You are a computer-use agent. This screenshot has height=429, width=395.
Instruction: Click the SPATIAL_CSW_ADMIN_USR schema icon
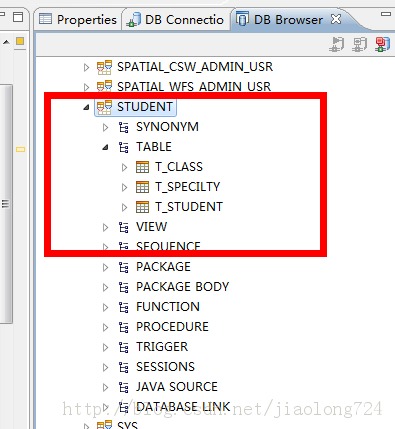(x=104, y=67)
